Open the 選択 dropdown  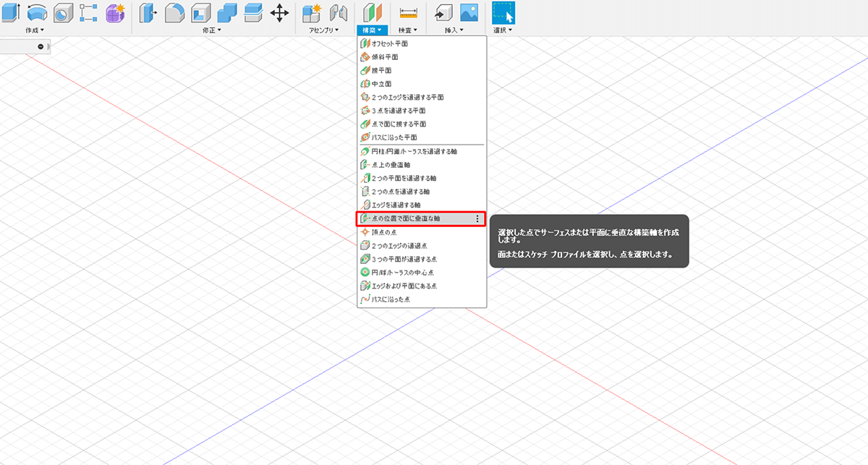503,30
